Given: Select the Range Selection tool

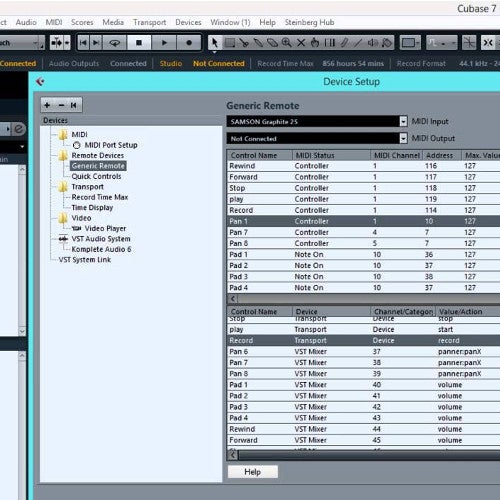Looking at the screenshot, I should coord(230,43).
